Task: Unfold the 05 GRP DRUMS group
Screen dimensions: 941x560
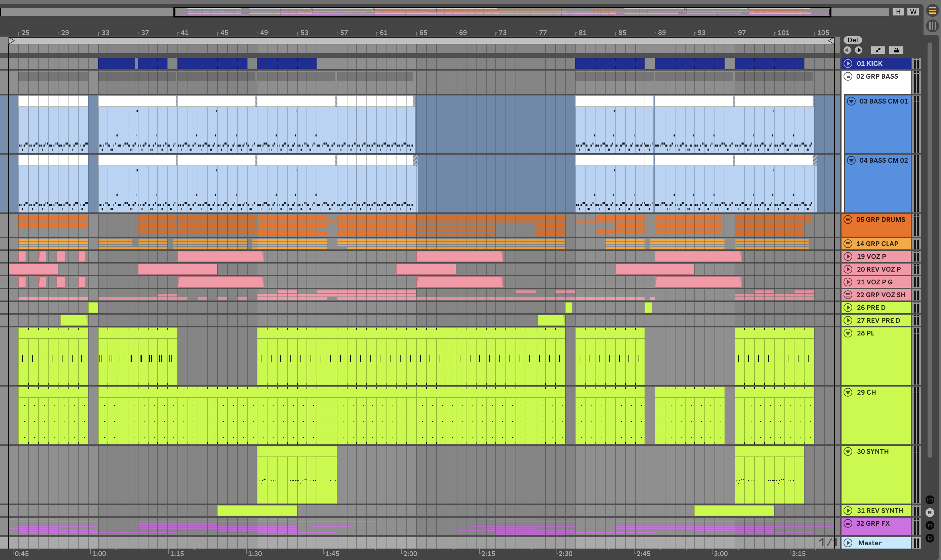Action: coord(848,219)
